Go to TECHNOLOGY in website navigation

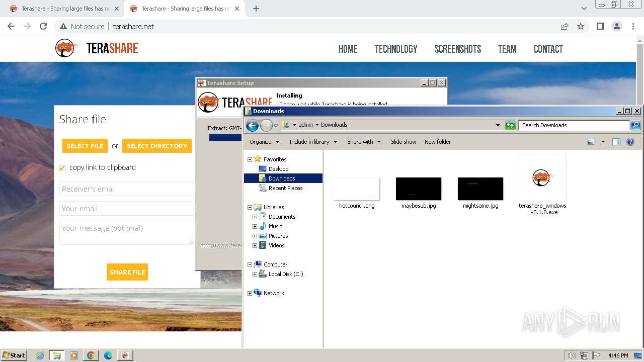click(x=396, y=49)
